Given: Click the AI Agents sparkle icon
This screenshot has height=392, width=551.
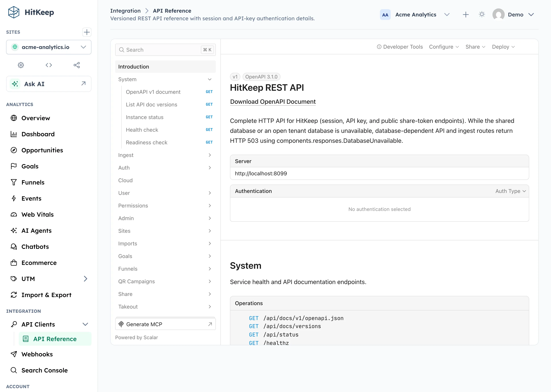Looking at the screenshot, I should click(x=14, y=230).
